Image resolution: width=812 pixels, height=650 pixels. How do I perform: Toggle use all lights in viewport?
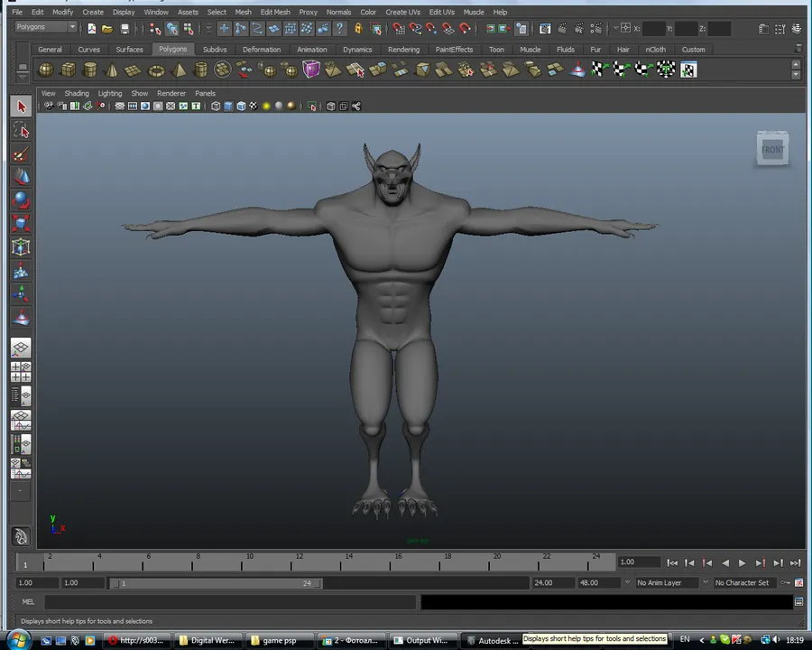[266, 107]
